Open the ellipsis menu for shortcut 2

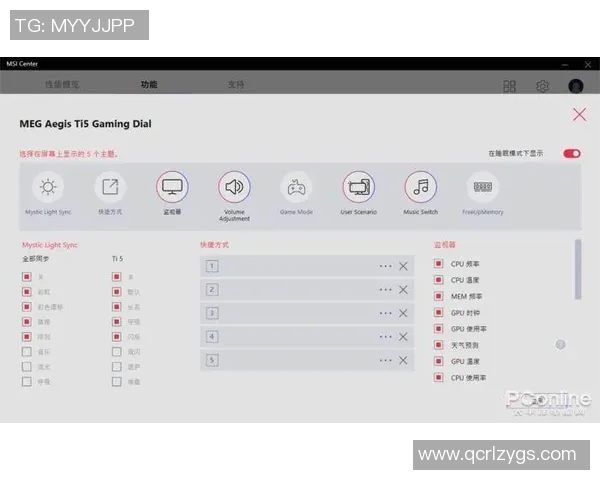[386, 290]
